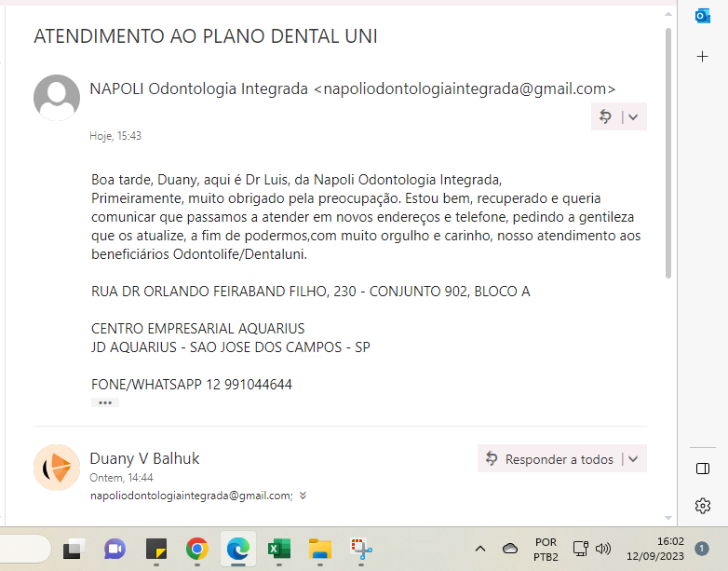Expand recipients list chevron under Duany V Balhuk
Viewport: 728px width, 571px height.
point(303,496)
